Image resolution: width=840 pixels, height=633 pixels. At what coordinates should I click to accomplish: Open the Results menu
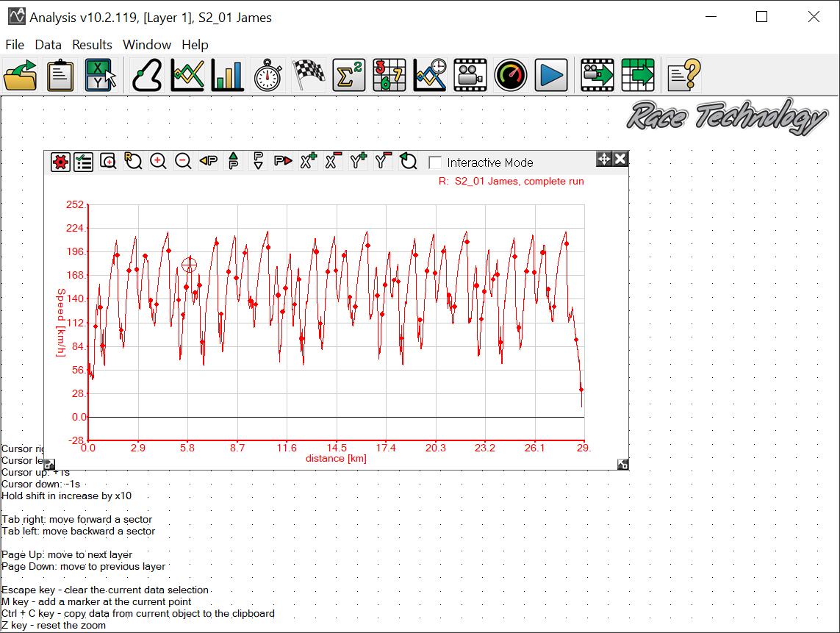tap(92, 45)
